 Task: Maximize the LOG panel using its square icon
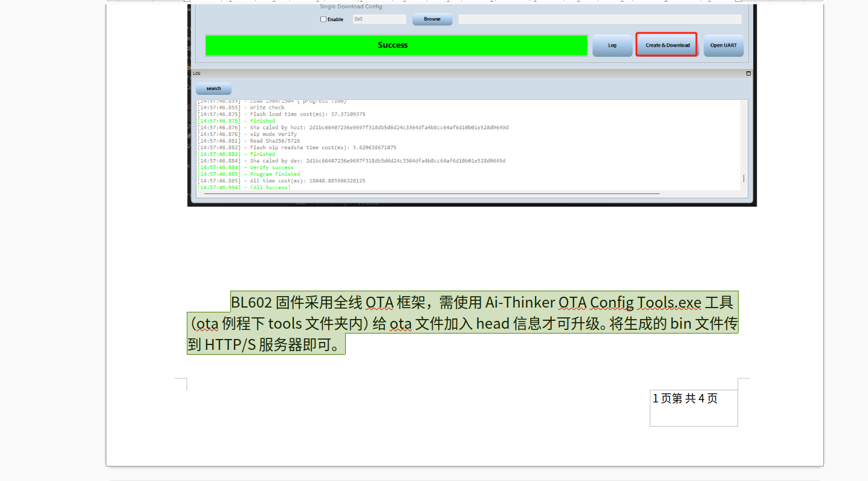[x=748, y=73]
